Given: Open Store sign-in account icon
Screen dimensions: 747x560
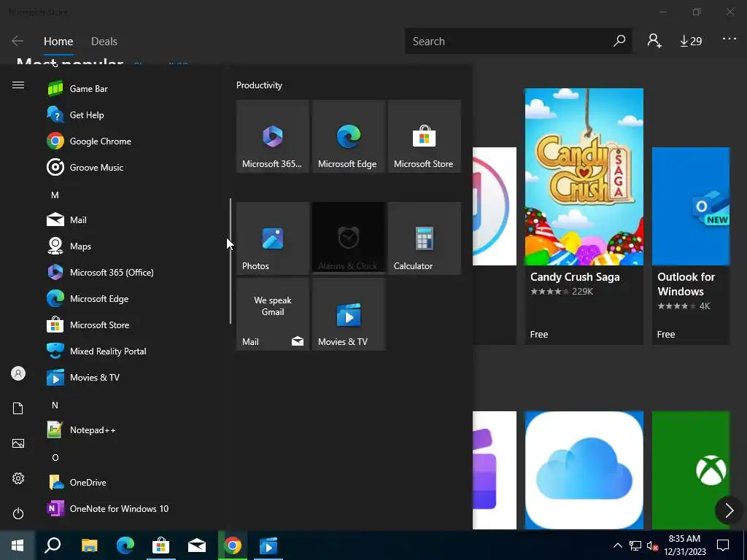Looking at the screenshot, I should (654, 41).
